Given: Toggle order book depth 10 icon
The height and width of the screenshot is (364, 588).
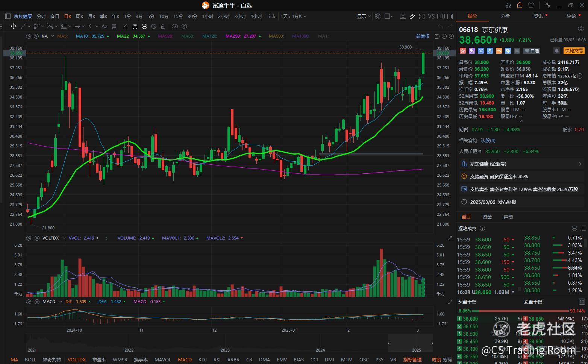Looking at the screenshot, I should 582,302.
